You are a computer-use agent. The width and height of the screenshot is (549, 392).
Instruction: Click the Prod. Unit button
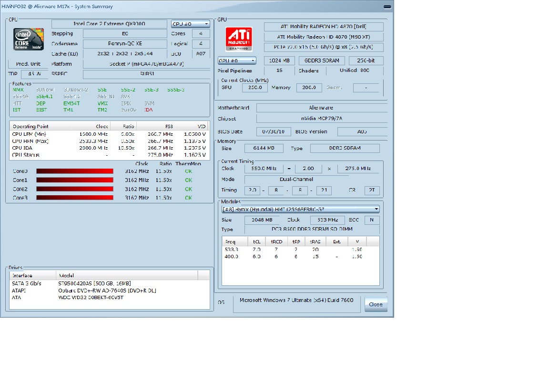click(28, 64)
